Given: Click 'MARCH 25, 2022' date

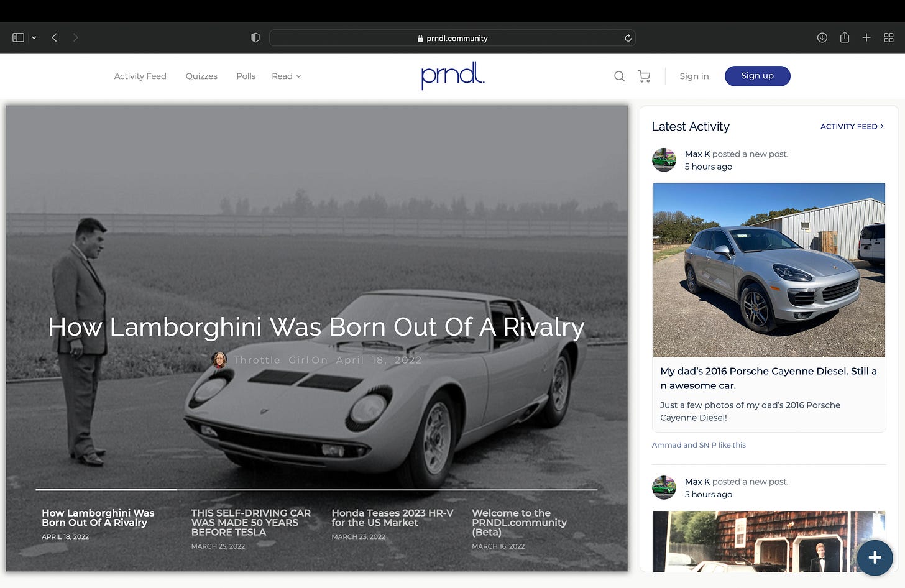Looking at the screenshot, I should click(x=218, y=547).
